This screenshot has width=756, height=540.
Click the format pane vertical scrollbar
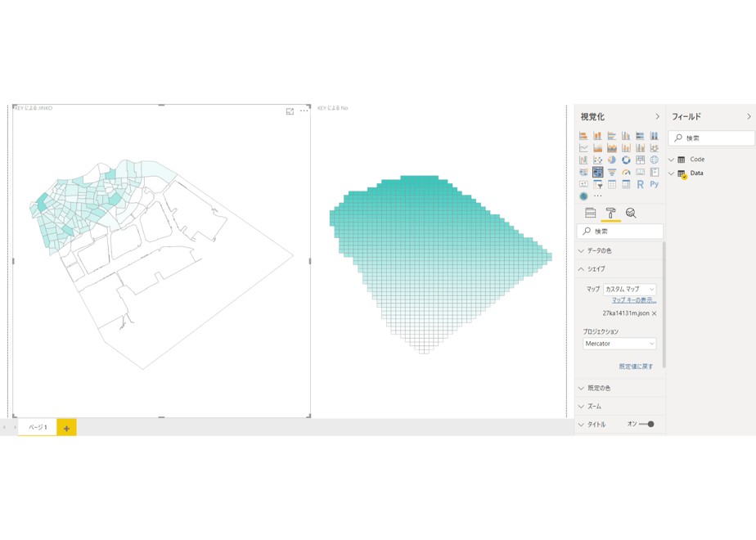pos(664,304)
